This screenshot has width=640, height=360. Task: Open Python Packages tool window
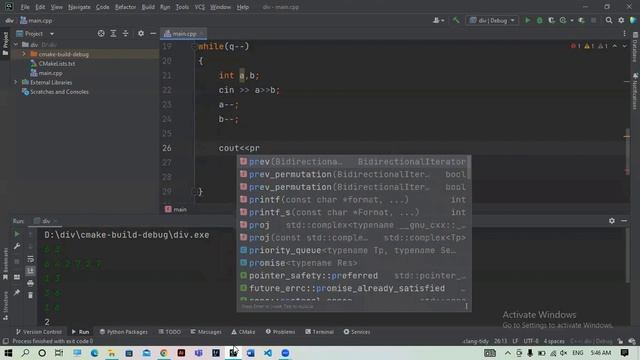click(124, 332)
